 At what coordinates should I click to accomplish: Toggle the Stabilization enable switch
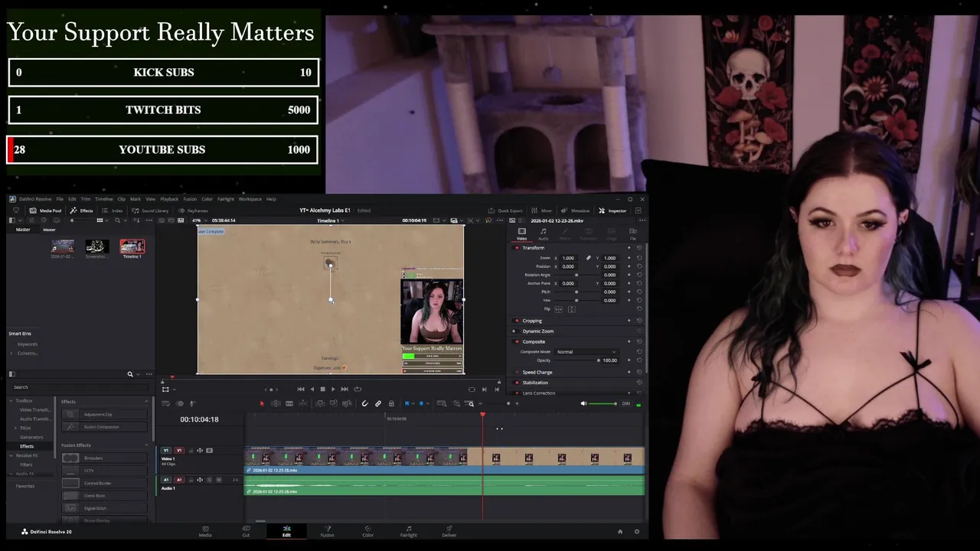coord(517,383)
